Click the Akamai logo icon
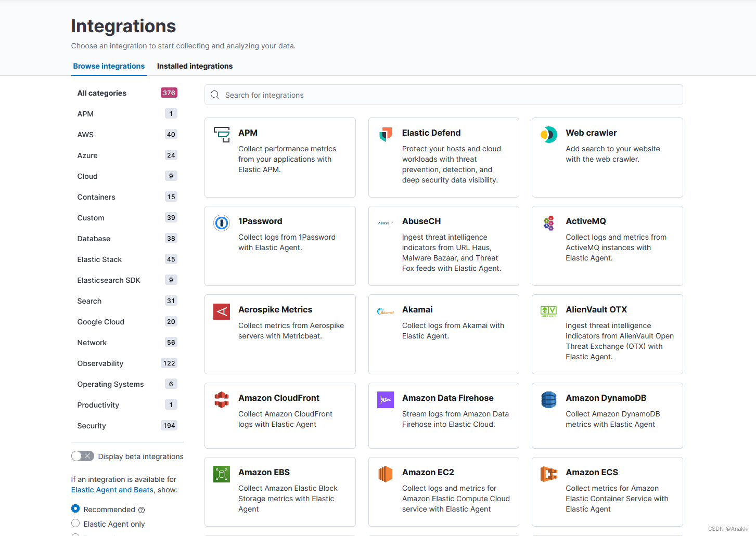This screenshot has width=756, height=536. pos(386,311)
